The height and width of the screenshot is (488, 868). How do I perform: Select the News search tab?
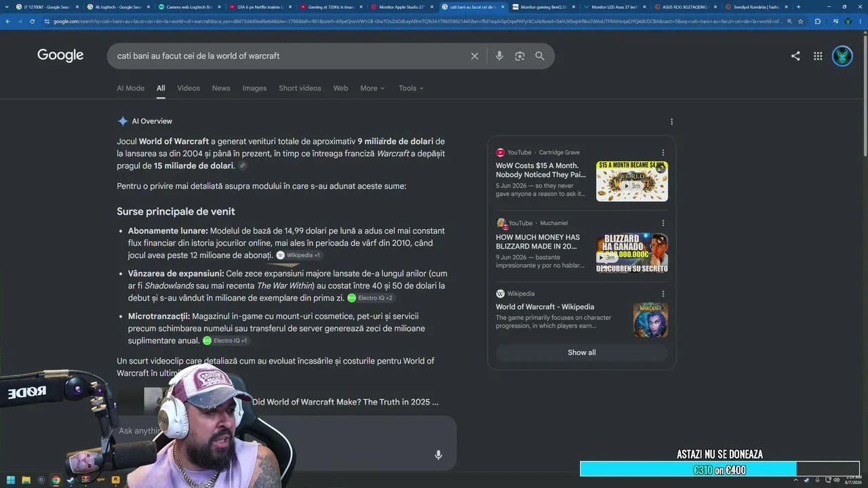point(221,88)
